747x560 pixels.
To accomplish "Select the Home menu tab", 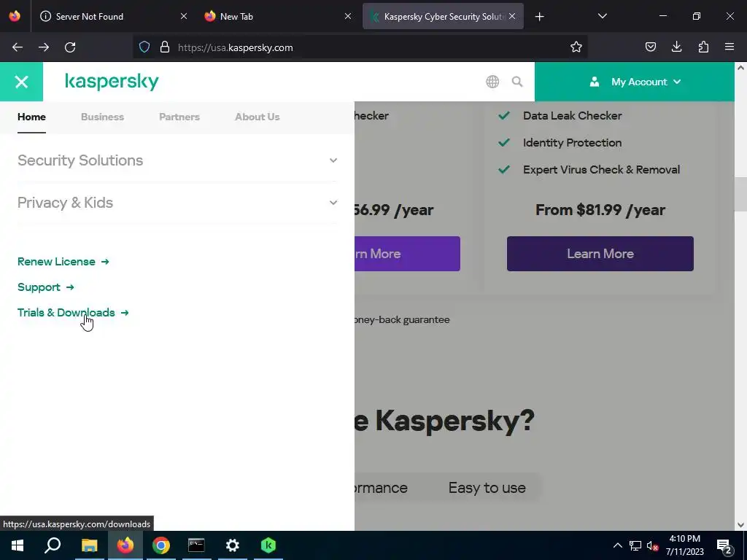I will (x=31, y=117).
